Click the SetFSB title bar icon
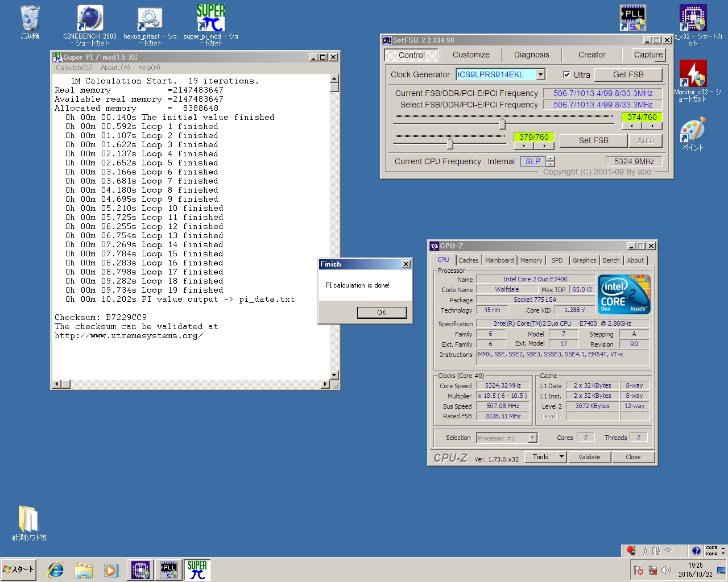The image size is (728, 582). [387, 40]
